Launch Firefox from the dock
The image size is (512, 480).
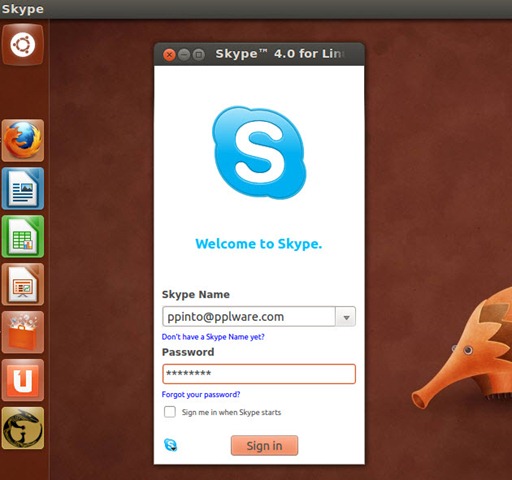tap(23, 140)
